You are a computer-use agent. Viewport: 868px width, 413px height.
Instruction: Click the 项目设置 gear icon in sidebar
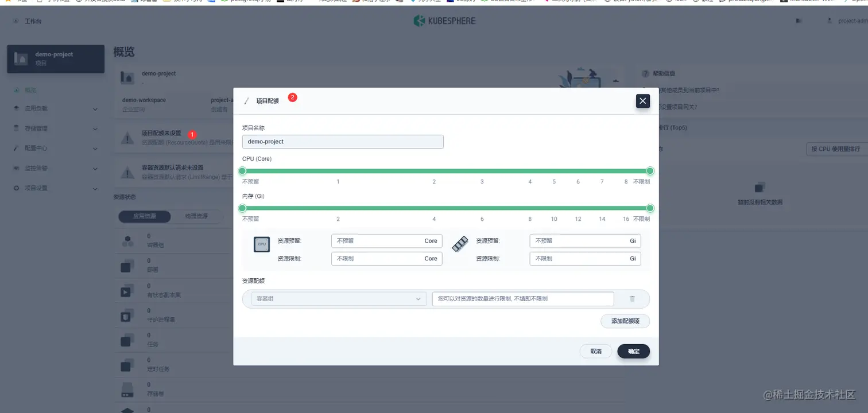tap(17, 188)
